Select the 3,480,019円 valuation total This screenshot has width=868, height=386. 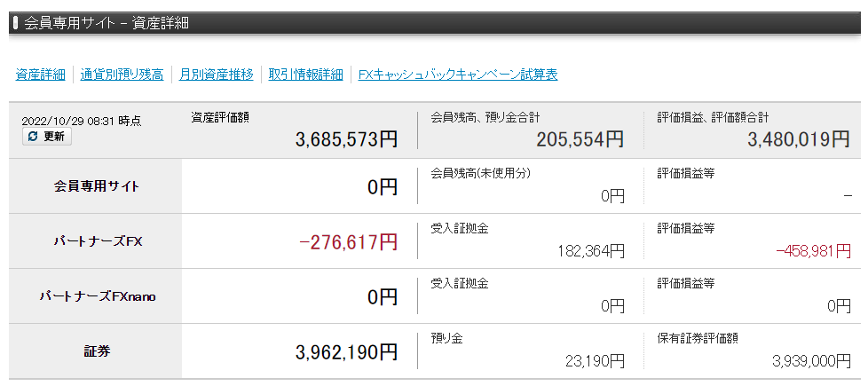pyautogui.click(x=798, y=139)
